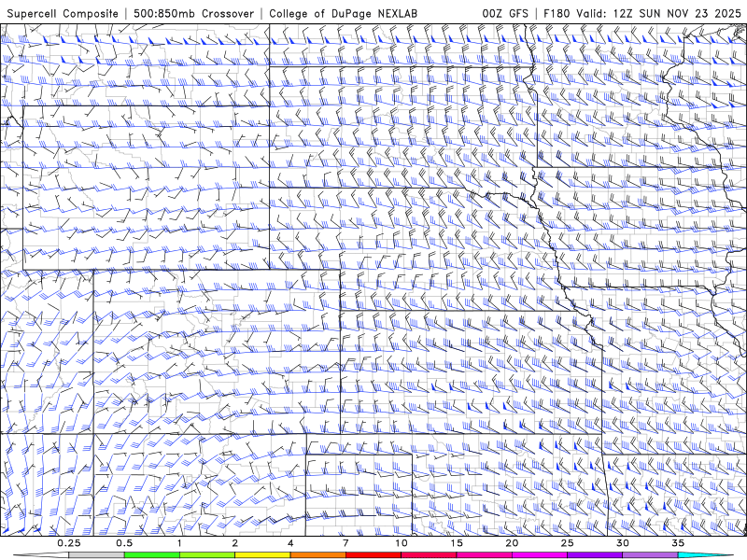This screenshot has height=560, width=747.
Task: Click the 'College of DuPage NEXLAB' label
Action: point(343,13)
